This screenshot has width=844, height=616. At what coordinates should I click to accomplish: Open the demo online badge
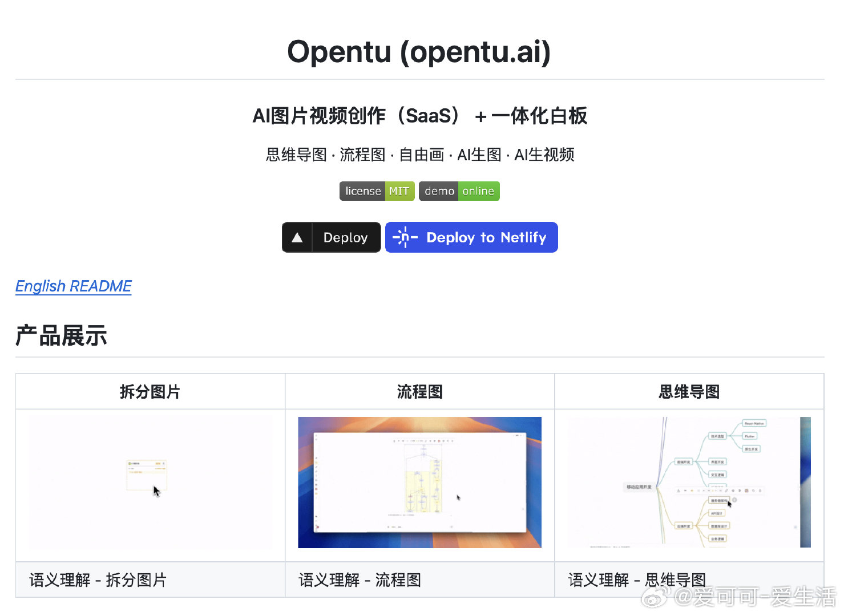click(x=459, y=191)
